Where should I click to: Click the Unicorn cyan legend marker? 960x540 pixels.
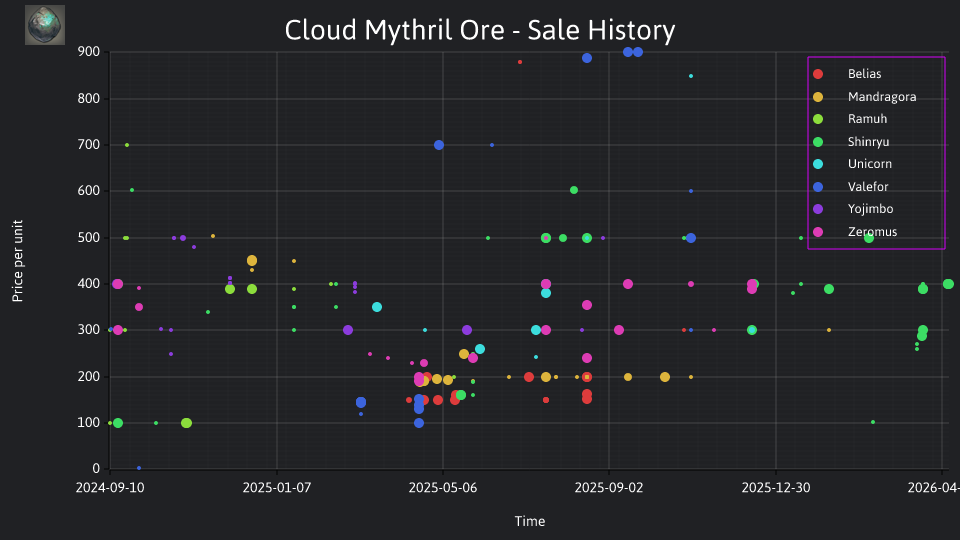pyautogui.click(x=818, y=164)
